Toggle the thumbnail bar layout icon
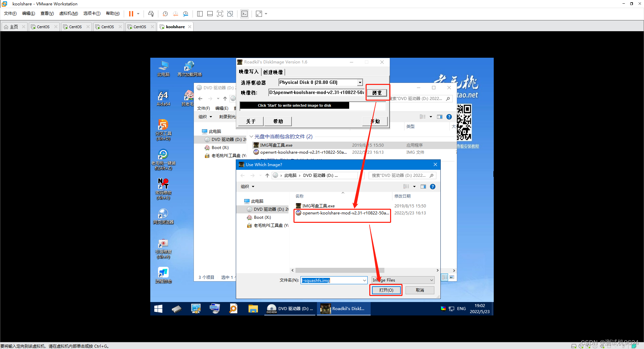644x349 pixels. [210, 14]
